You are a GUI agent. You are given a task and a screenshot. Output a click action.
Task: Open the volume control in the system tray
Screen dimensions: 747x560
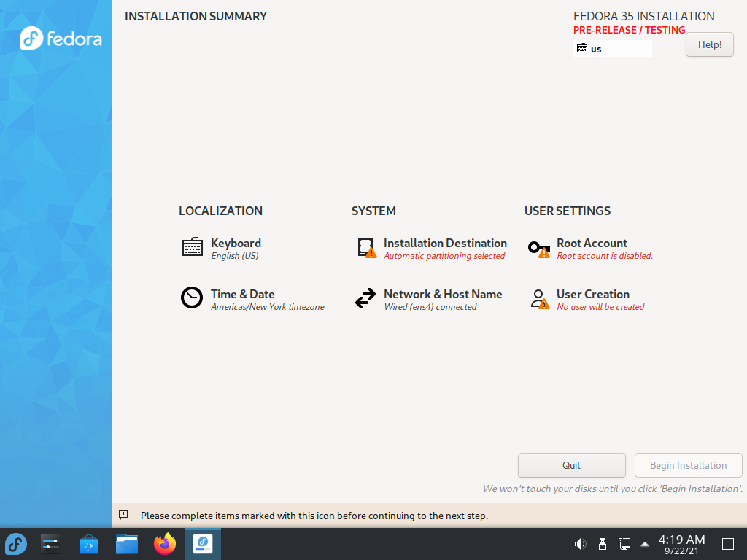tap(580, 544)
